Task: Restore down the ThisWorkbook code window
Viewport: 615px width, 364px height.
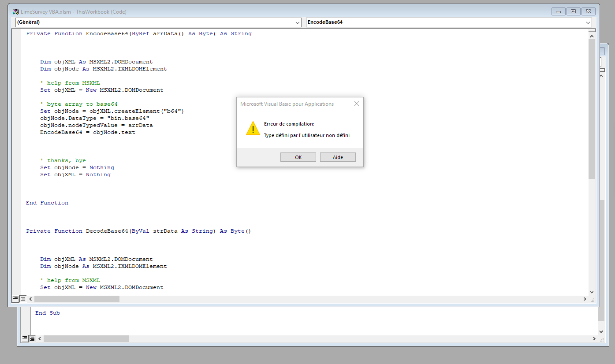Action: [573, 12]
